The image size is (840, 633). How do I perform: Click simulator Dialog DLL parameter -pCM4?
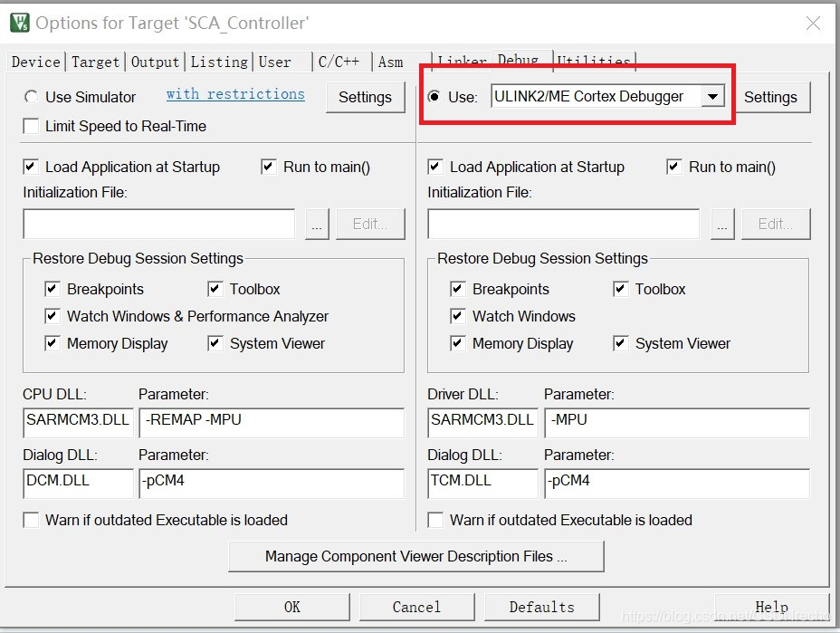272,483
